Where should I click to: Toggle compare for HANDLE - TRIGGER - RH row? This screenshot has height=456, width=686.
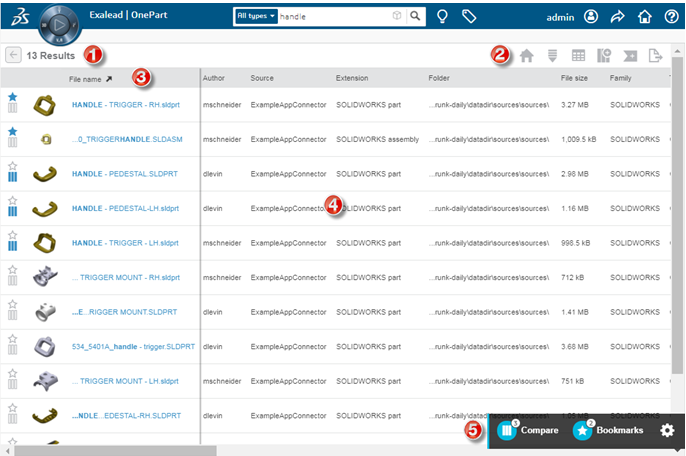coord(13,108)
